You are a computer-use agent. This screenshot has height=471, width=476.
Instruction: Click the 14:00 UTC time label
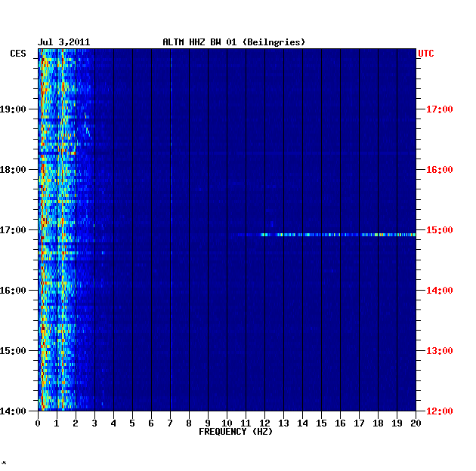click(439, 291)
